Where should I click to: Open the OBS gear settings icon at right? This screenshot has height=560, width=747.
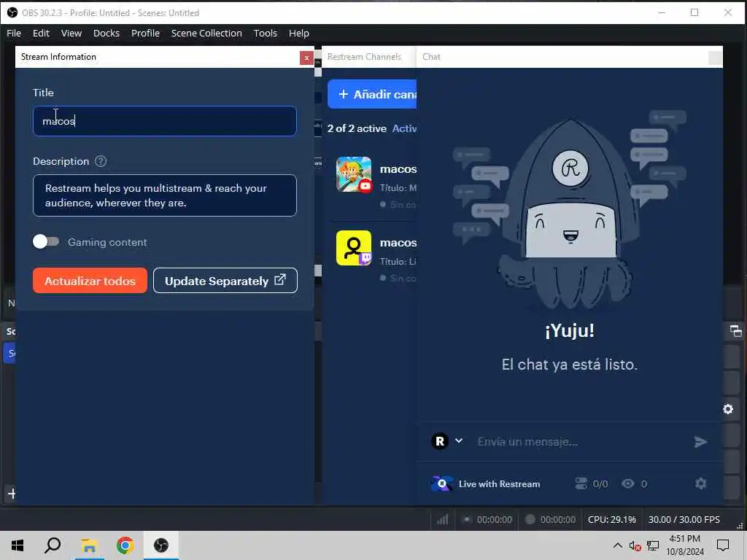728,409
